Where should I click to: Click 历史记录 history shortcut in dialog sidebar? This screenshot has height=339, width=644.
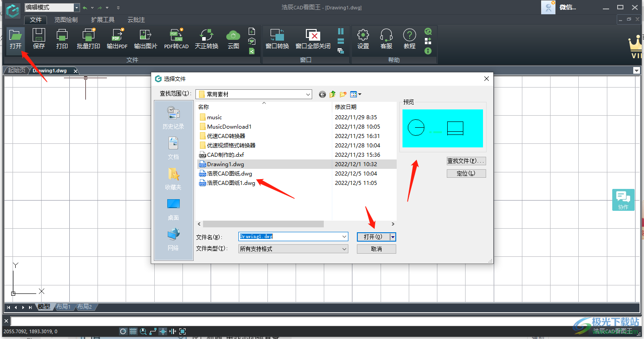pos(173,118)
